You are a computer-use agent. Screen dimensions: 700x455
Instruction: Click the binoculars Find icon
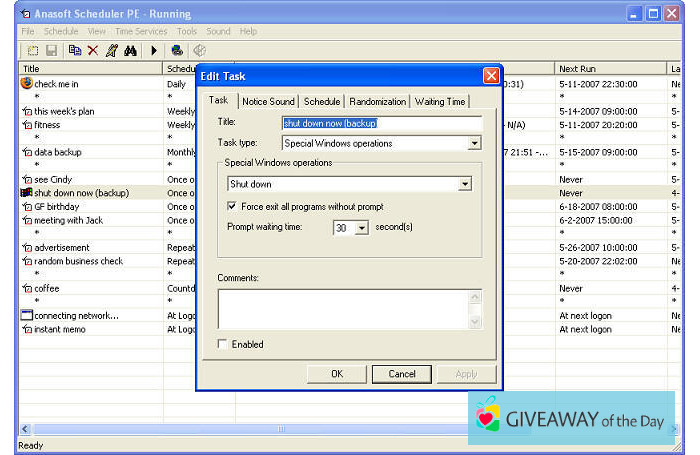130,50
